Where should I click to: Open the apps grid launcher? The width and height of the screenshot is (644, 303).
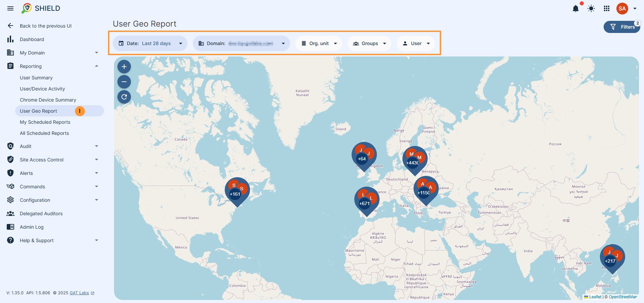point(607,9)
